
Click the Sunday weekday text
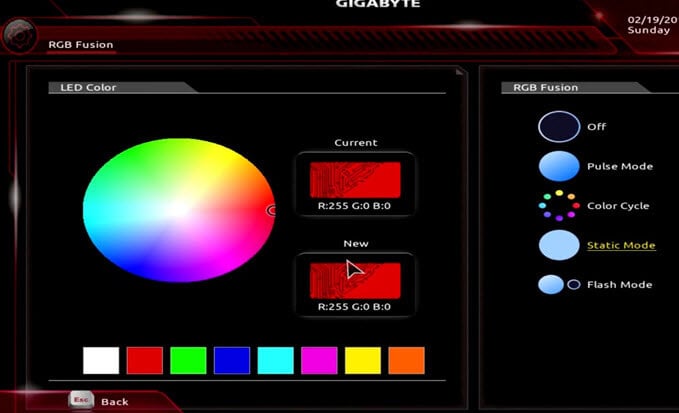coord(648,30)
